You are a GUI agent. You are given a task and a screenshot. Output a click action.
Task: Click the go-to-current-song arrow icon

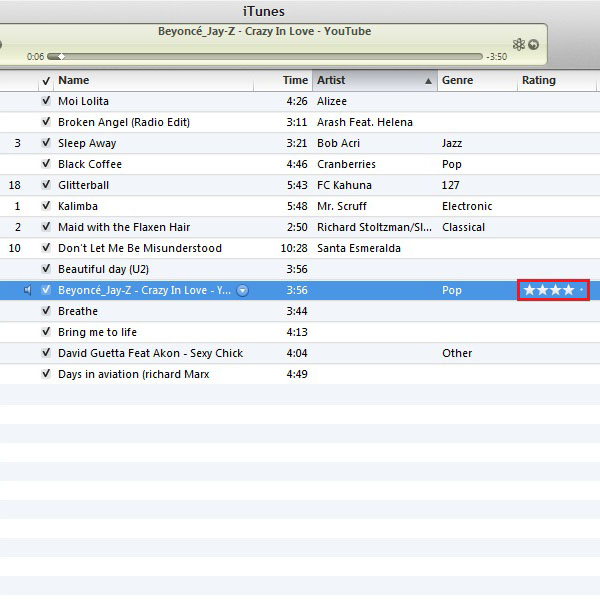click(x=533, y=45)
